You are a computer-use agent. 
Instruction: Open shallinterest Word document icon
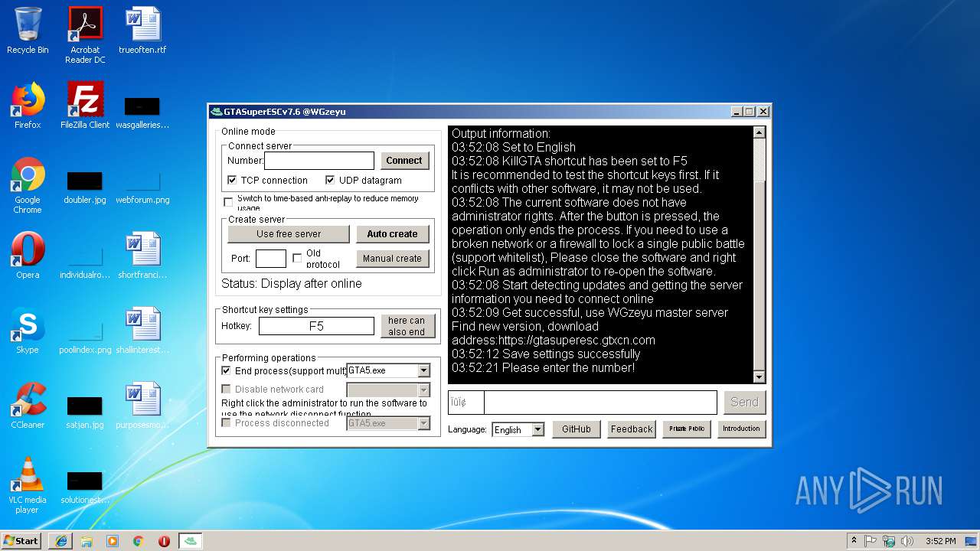pos(142,331)
